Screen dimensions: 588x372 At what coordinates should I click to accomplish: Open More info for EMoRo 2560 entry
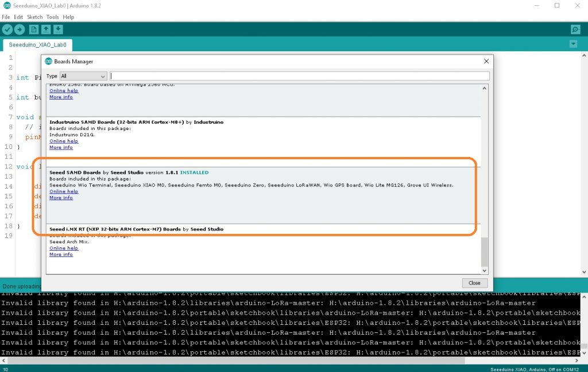click(x=61, y=97)
